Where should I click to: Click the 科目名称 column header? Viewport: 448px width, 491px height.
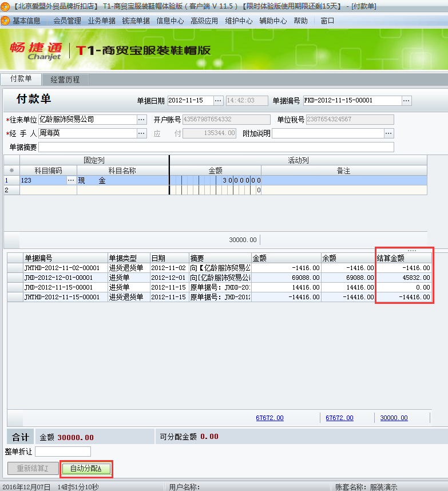point(122,171)
